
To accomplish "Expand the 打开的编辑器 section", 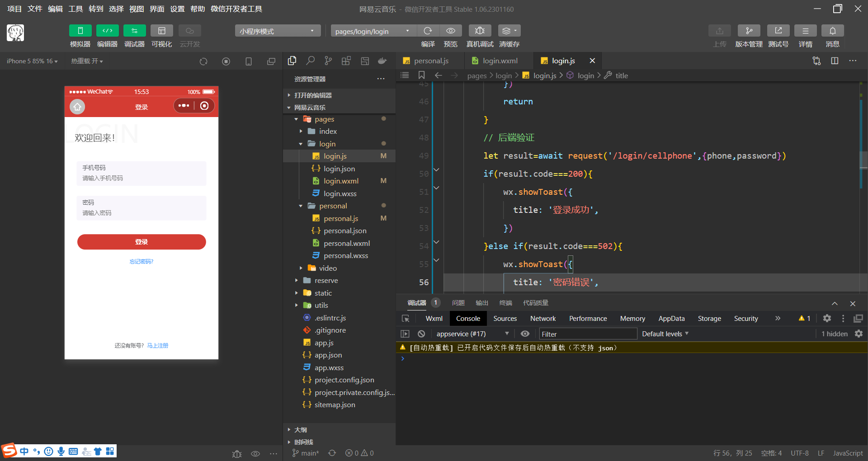I will click(339, 95).
